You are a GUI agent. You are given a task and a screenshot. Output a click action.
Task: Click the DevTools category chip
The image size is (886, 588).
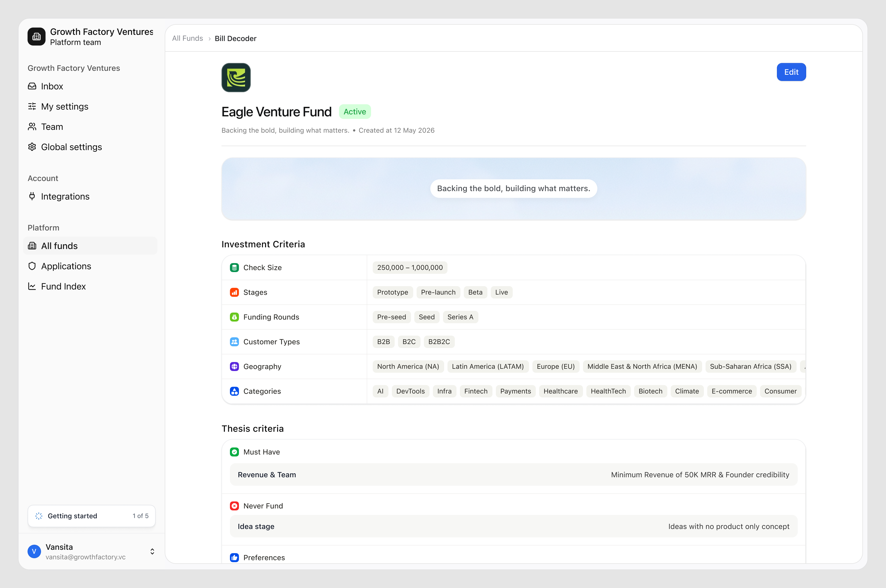(x=411, y=392)
